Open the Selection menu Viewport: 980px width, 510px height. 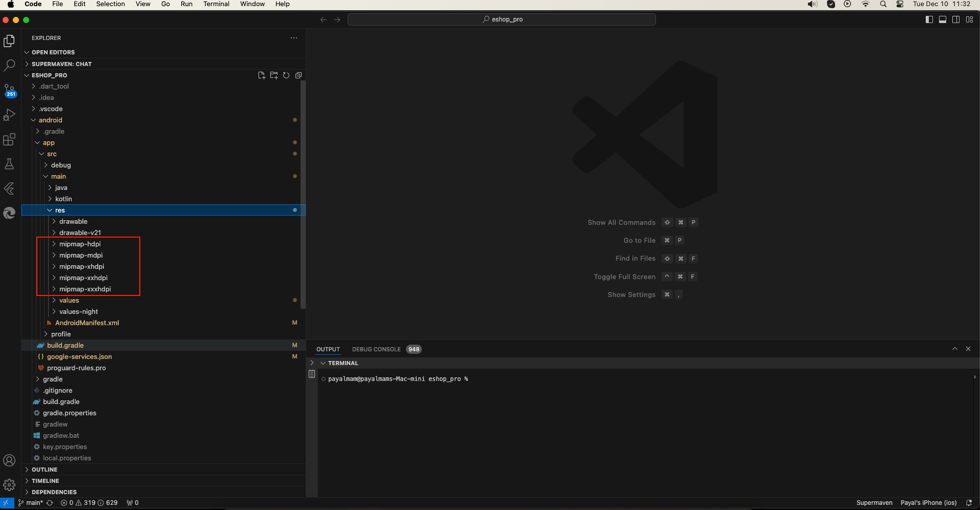[x=111, y=4]
